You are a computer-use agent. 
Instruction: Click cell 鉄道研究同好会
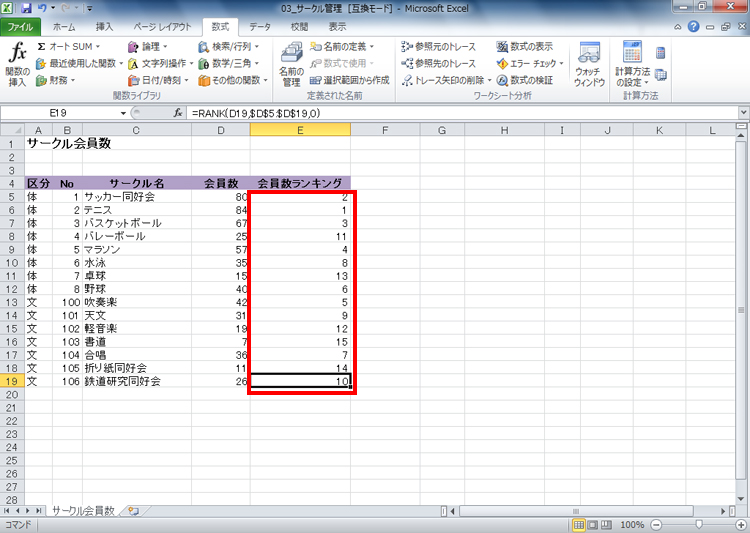137,381
